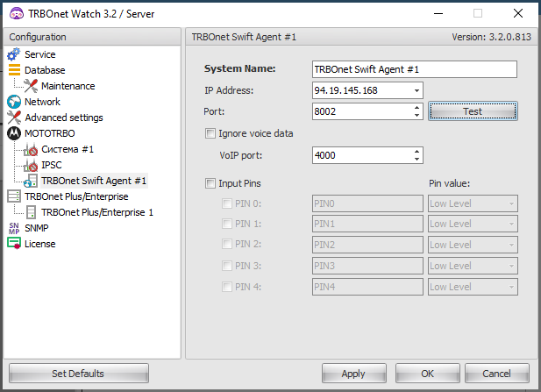The image size is (541, 392).
Task: Open SNMP configuration
Action: (x=37, y=228)
